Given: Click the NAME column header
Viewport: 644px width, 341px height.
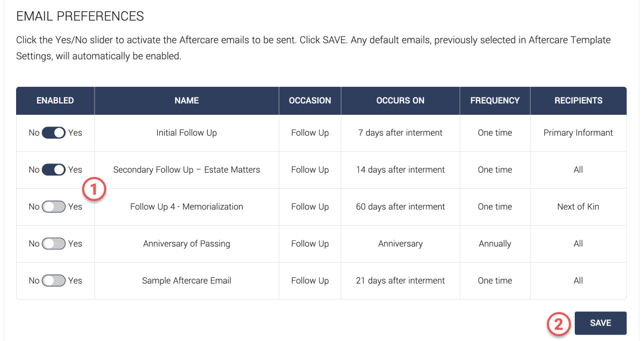Looking at the screenshot, I should tap(187, 100).
